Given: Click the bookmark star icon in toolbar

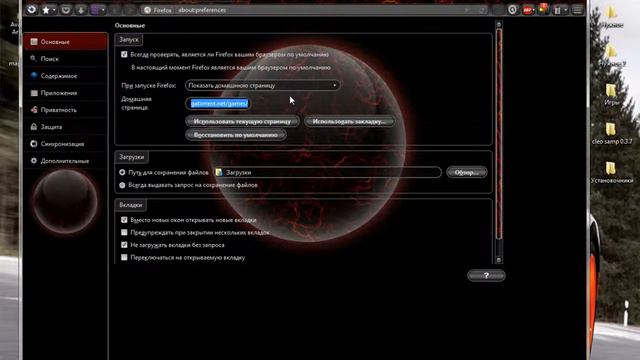Looking at the screenshot, I should click(x=46, y=10).
